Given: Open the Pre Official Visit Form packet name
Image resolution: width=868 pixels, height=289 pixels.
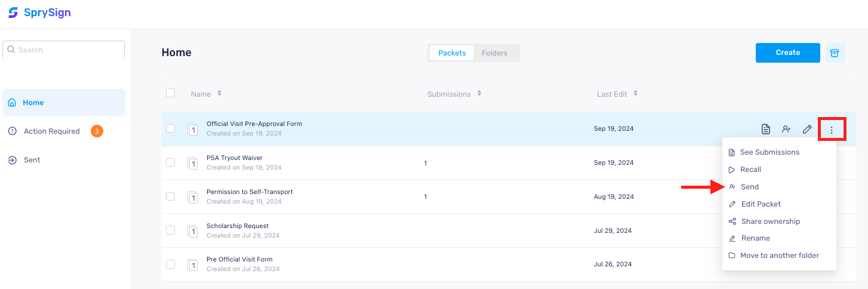Looking at the screenshot, I should [x=239, y=259].
